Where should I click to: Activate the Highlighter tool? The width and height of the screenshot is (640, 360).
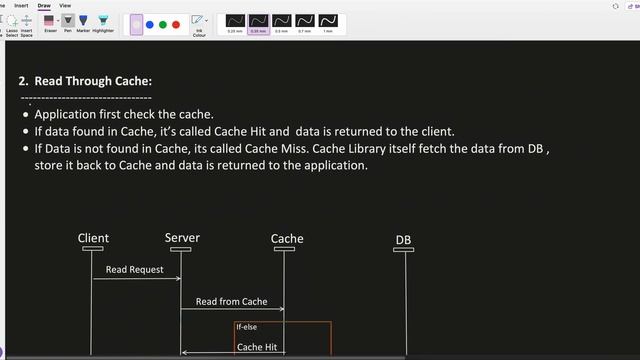[x=103, y=24]
